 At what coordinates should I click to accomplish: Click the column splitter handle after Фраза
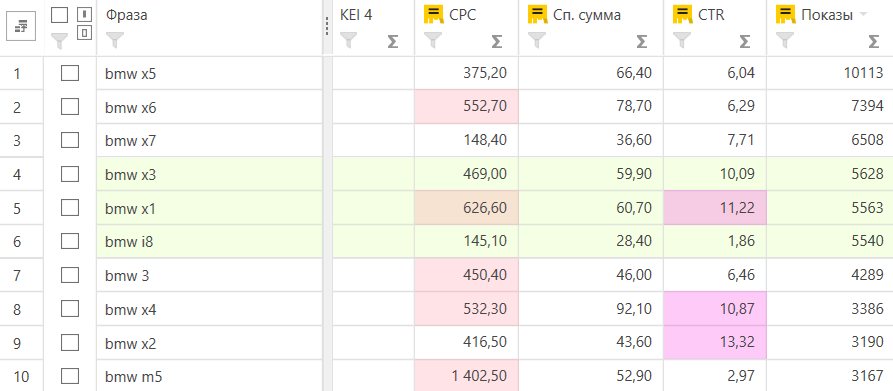pos(327,26)
